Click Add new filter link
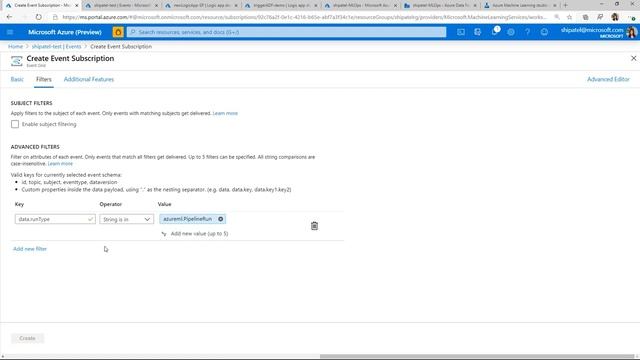640x360 pixels. pyautogui.click(x=30, y=249)
